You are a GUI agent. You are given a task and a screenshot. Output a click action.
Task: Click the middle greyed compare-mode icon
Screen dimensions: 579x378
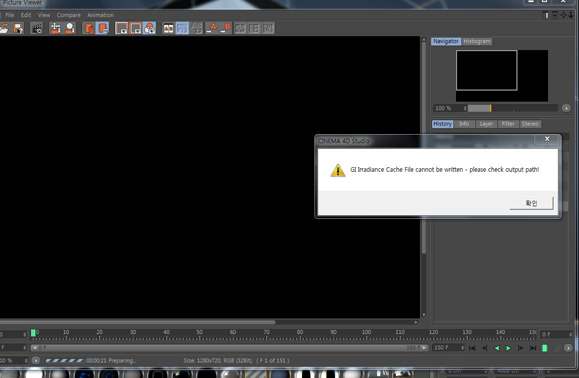click(254, 28)
